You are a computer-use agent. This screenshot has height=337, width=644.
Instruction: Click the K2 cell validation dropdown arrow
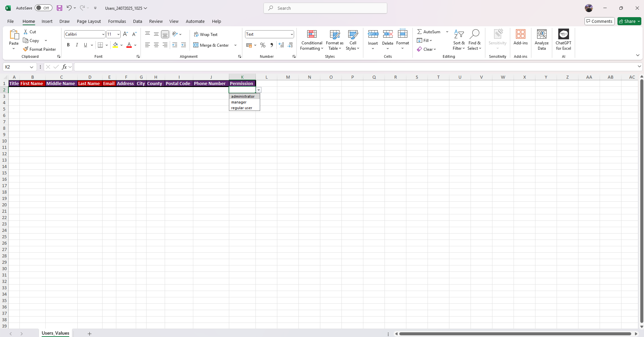[258, 90]
